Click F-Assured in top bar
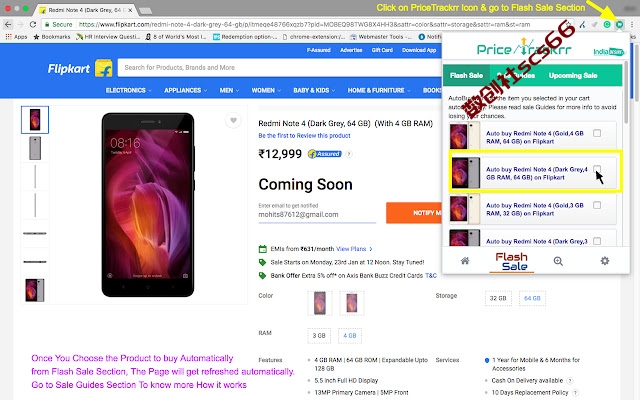 pyautogui.click(x=318, y=50)
